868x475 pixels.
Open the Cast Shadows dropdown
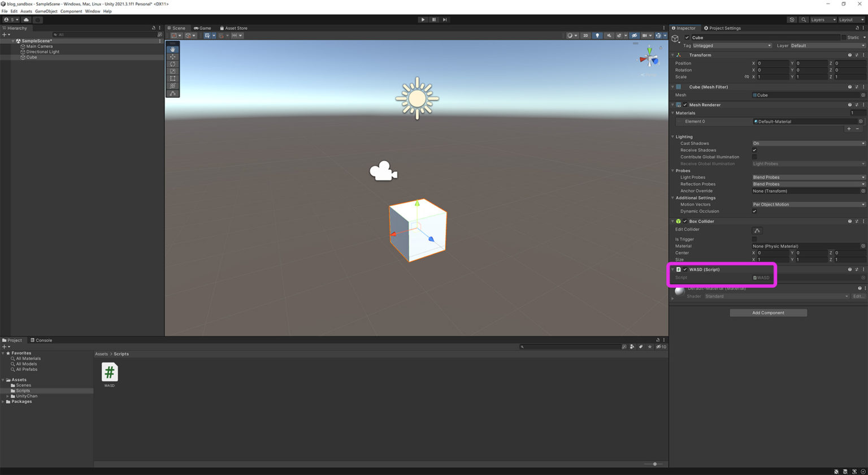tap(808, 143)
